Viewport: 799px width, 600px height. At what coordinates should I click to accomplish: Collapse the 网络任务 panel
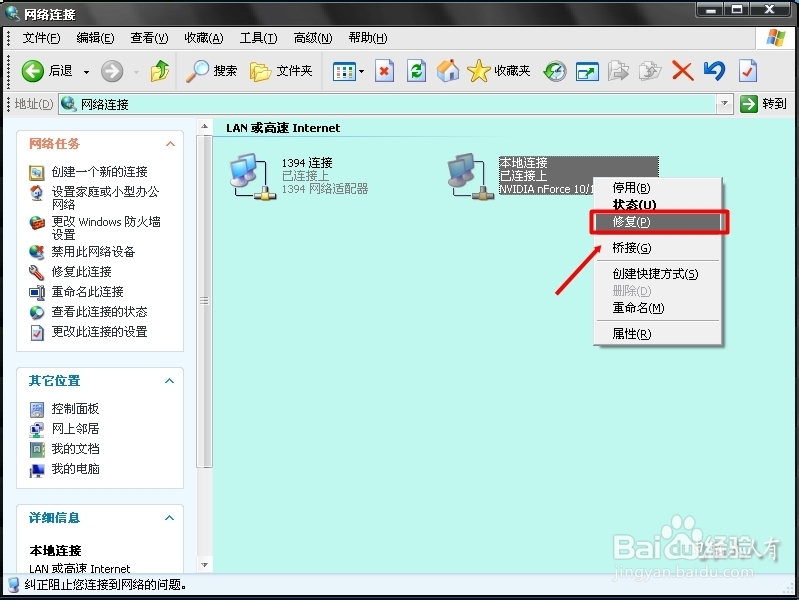click(170, 144)
